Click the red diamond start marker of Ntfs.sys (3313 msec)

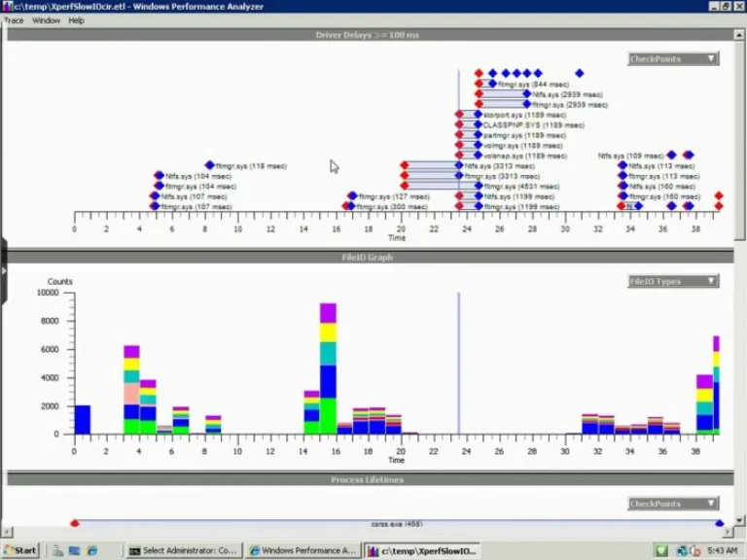405,165
